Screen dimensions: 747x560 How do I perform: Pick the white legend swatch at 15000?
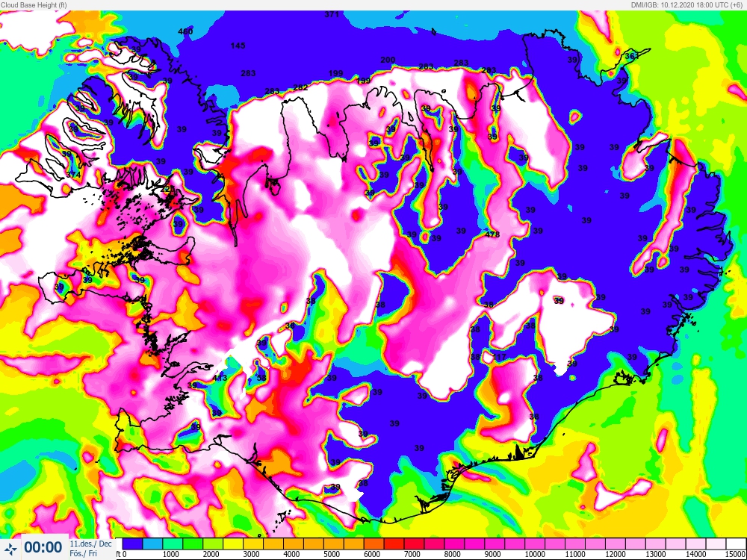736,544
